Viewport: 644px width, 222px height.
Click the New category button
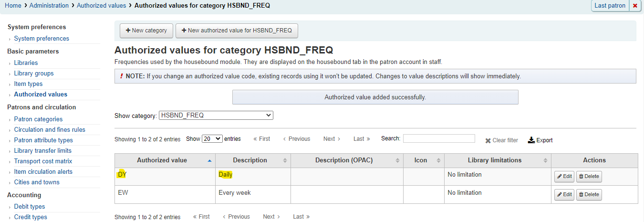point(146,31)
